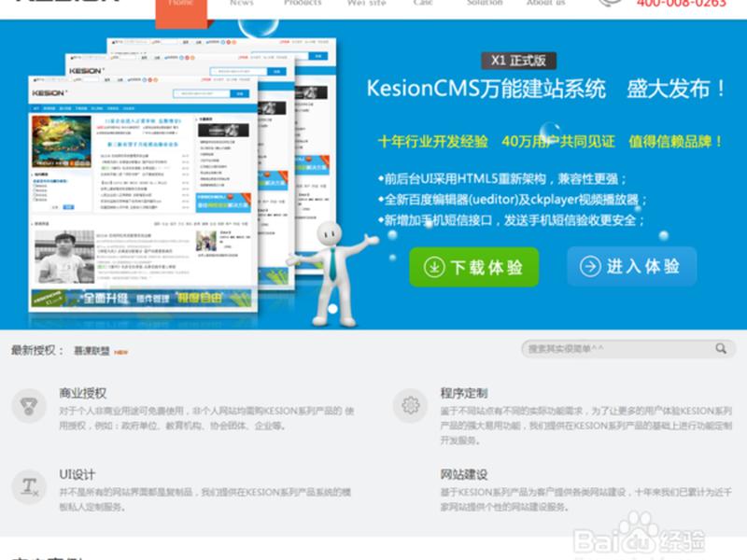
Task: Open the 商业授权 heading link
Action: click(82, 393)
